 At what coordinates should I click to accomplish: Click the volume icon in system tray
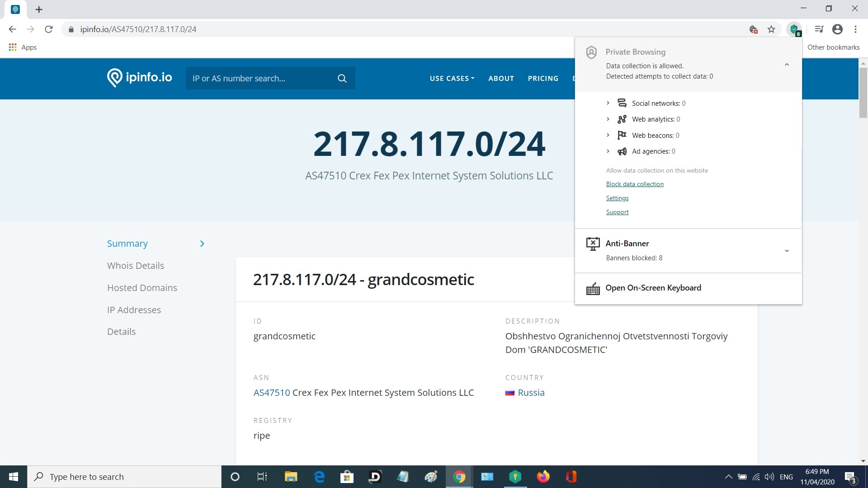pyautogui.click(x=769, y=477)
